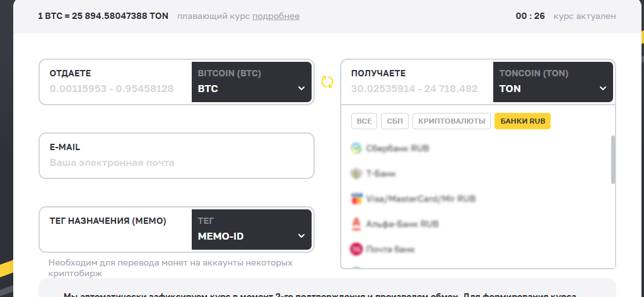
Task: Focus the E-MAIL input field
Action: coord(177,156)
